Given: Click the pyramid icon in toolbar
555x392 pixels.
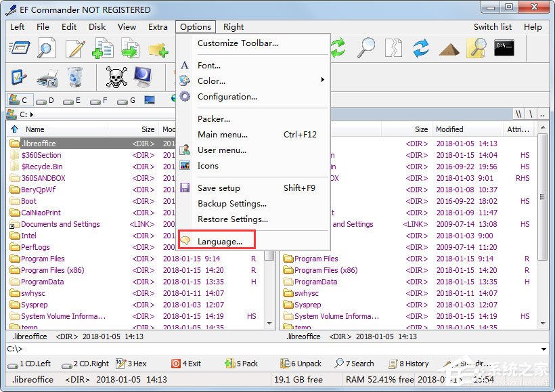Looking at the screenshot, I should coord(449,49).
